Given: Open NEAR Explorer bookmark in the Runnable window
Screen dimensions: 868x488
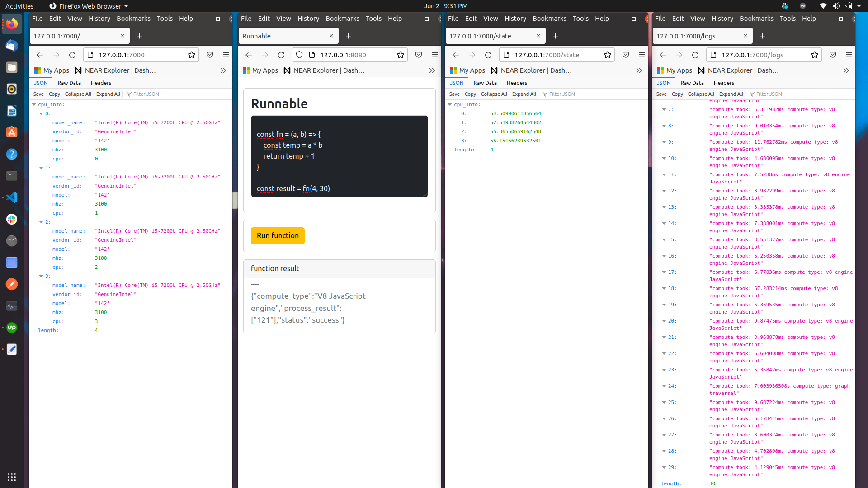Looking at the screenshot, I should [324, 70].
